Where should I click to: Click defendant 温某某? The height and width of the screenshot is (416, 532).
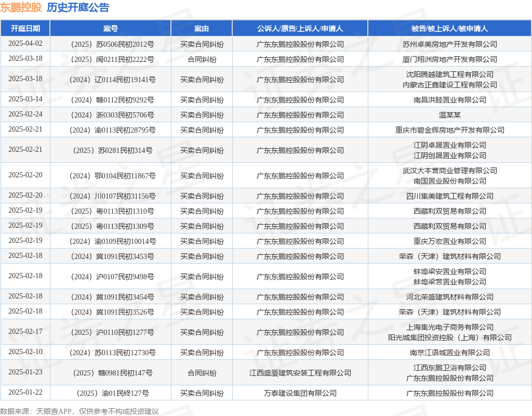tap(449, 115)
